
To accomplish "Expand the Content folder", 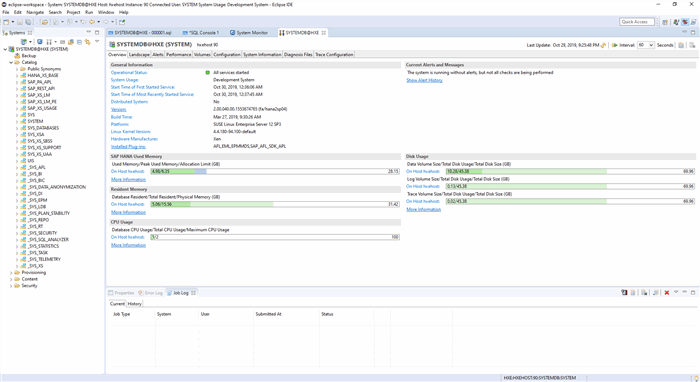I will [x=11, y=279].
